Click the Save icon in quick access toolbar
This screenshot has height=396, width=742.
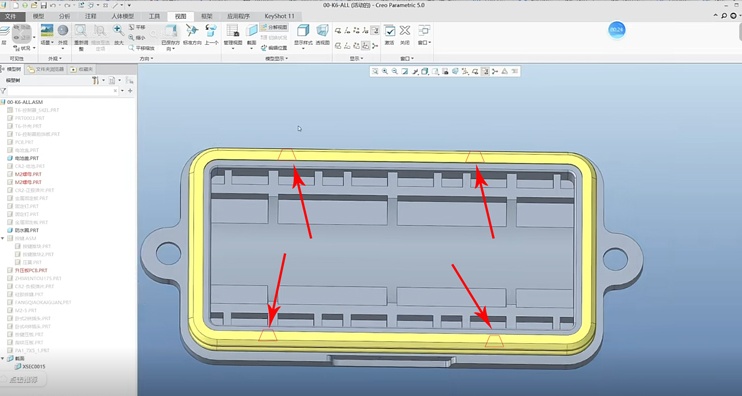[44, 5]
